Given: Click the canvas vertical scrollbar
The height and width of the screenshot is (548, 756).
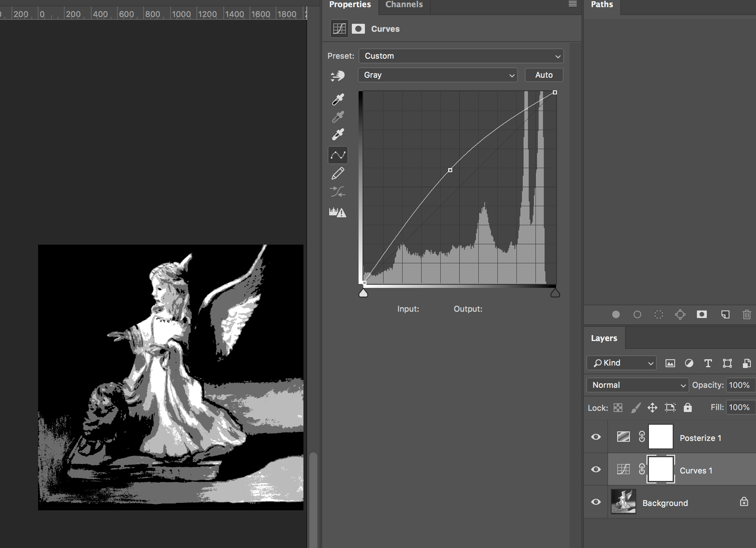Looking at the screenshot, I should pyautogui.click(x=313, y=500).
